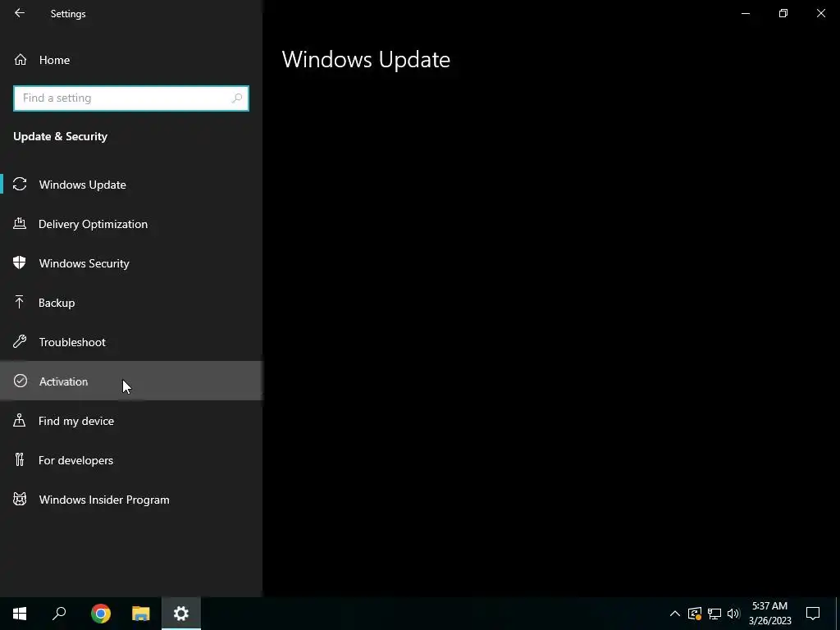Open the Windows Start menu
Viewport: 840px width, 630px height.
pyautogui.click(x=20, y=614)
